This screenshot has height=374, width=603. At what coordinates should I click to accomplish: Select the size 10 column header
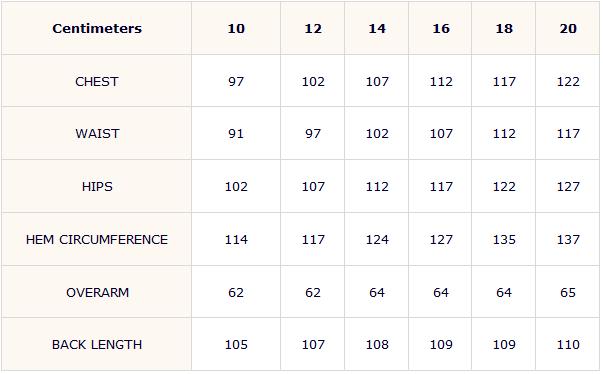click(236, 28)
